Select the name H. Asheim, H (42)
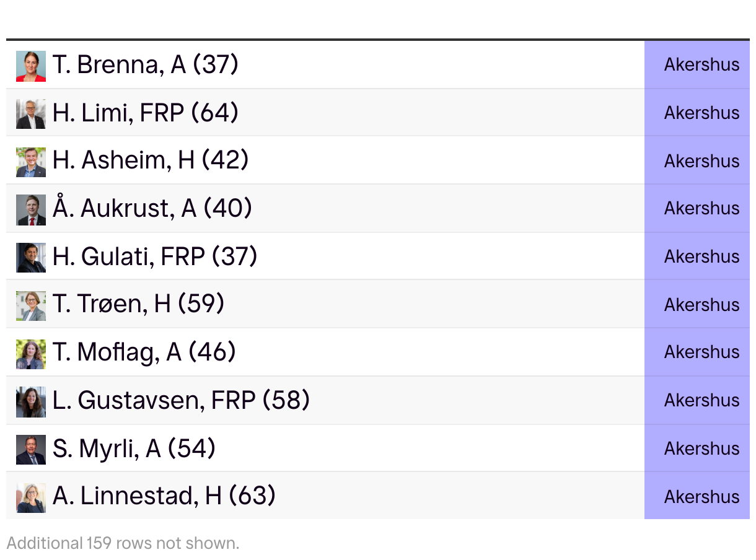This screenshot has height=560, width=756. [151, 160]
